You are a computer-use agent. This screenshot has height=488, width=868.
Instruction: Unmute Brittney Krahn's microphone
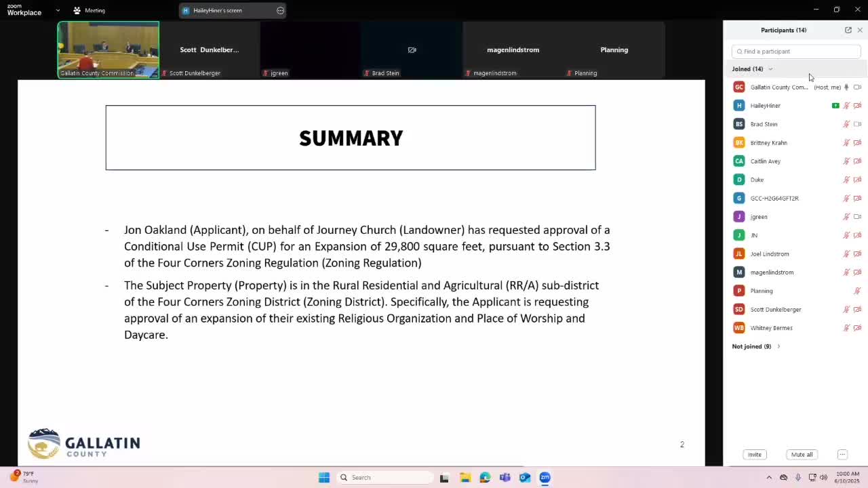(846, 143)
